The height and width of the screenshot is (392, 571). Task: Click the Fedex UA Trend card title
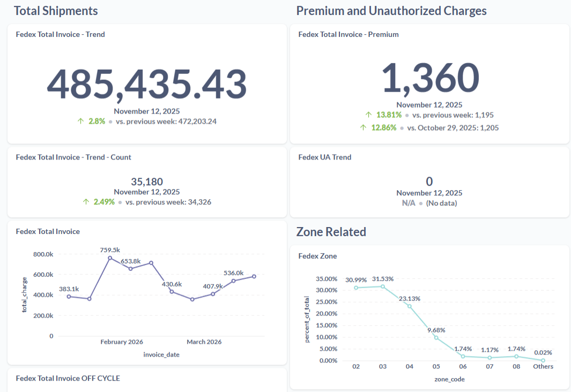point(324,157)
